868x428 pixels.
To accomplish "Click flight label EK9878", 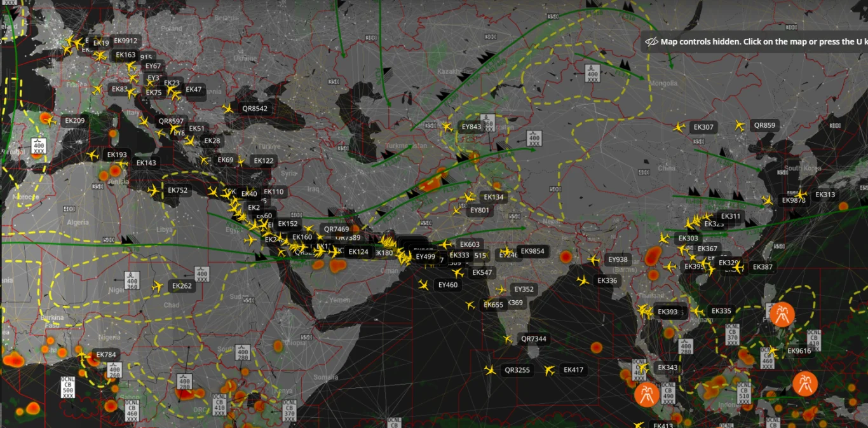I will 794,200.
